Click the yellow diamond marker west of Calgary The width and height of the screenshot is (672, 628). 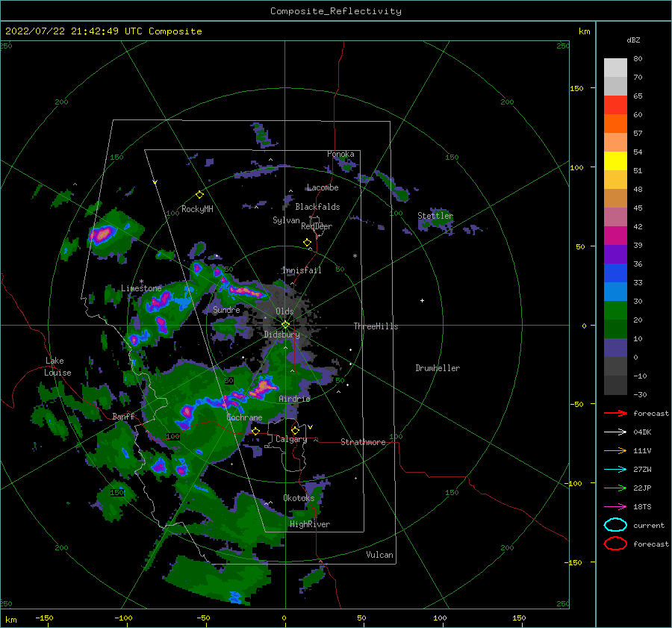tap(255, 432)
